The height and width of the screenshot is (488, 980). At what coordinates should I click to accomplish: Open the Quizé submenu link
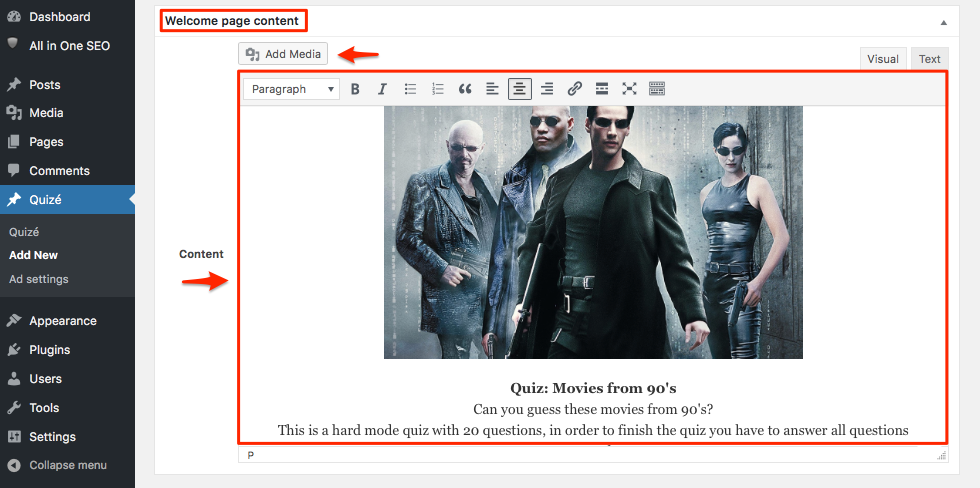(x=24, y=232)
